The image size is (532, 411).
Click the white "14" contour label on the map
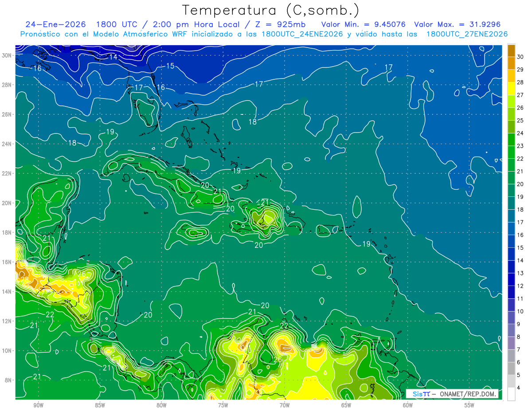[113, 57]
